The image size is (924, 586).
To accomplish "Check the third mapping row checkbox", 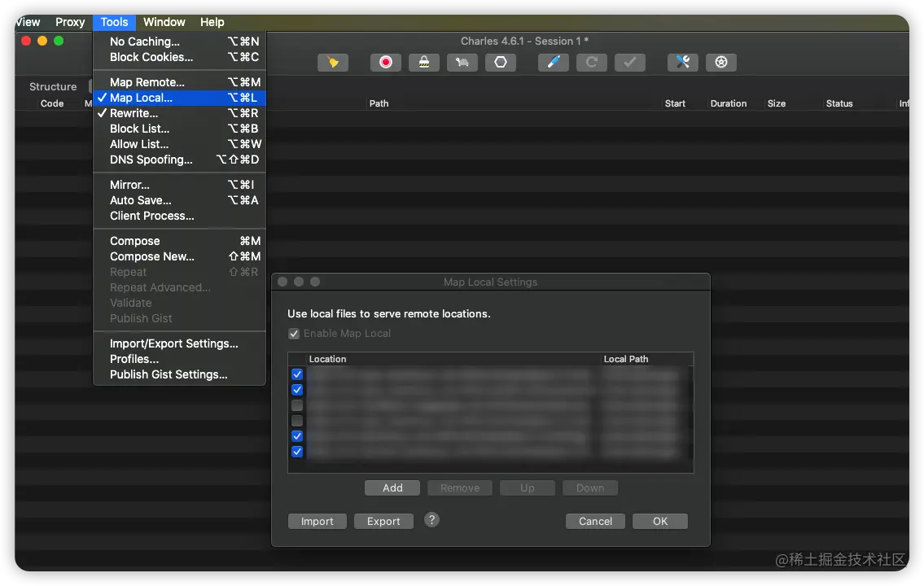I will pos(297,405).
